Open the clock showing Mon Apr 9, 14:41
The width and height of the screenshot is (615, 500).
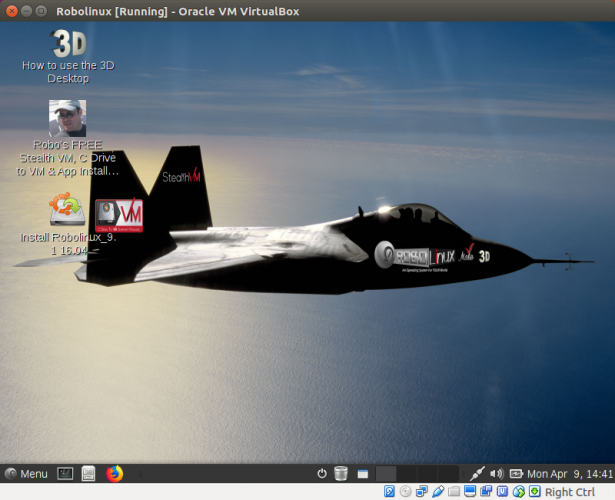click(570, 474)
